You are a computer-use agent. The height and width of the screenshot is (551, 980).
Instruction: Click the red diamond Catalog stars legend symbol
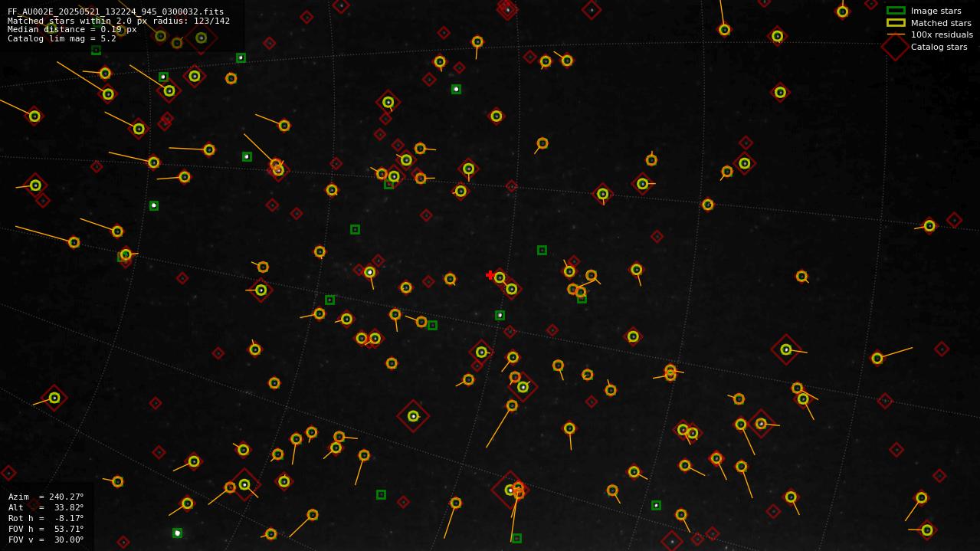896,47
